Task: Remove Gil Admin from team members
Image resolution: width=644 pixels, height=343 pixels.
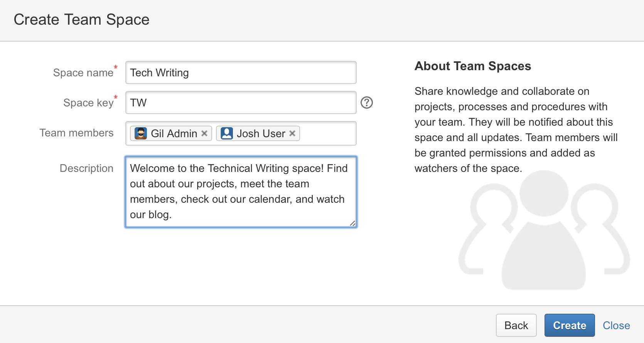Action: click(204, 133)
